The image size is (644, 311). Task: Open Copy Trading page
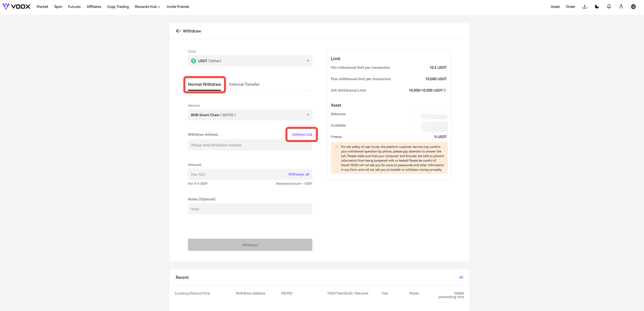118,7
